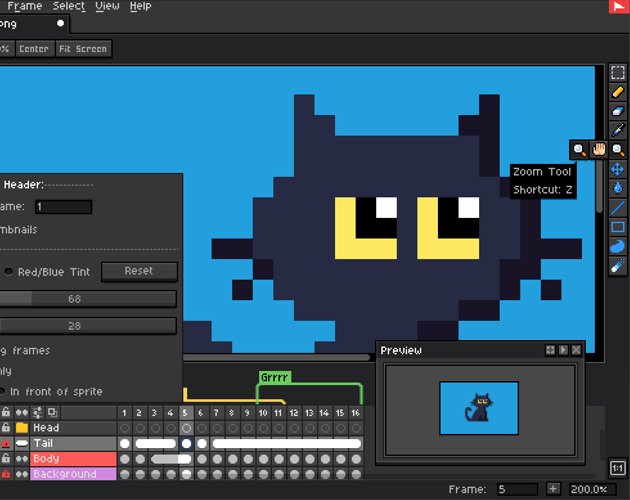
Task: Click the timeline header continuous layers icon
Action: tap(37, 412)
